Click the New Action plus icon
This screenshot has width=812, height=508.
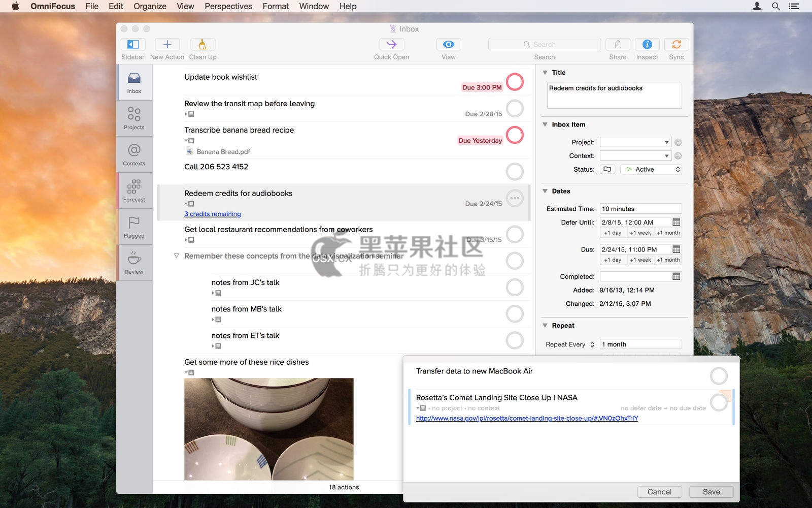pyautogui.click(x=167, y=44)
